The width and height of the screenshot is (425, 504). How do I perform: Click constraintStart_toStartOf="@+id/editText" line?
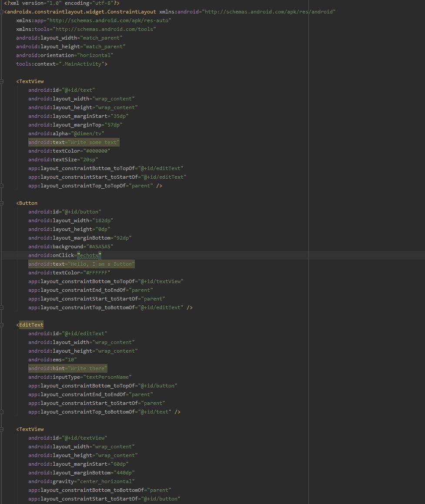click(x=107, y=177)
